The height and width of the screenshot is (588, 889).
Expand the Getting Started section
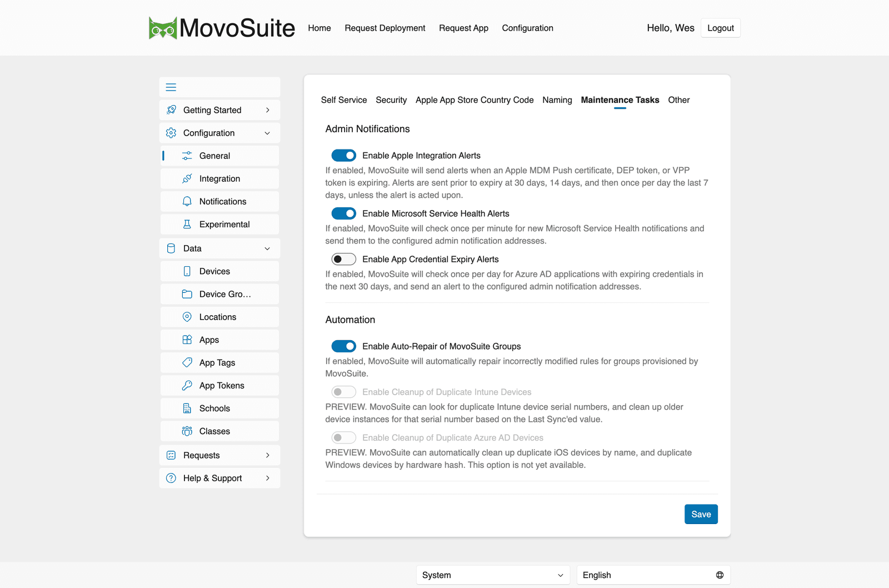tap(219, 110)
